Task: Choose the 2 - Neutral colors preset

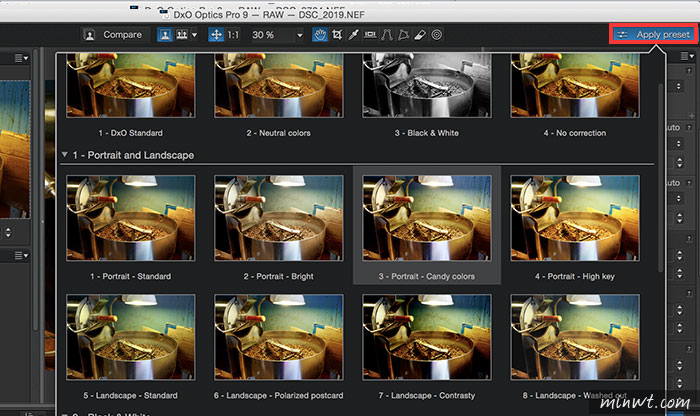Action: pyautogui.click(x=279, y=86)
